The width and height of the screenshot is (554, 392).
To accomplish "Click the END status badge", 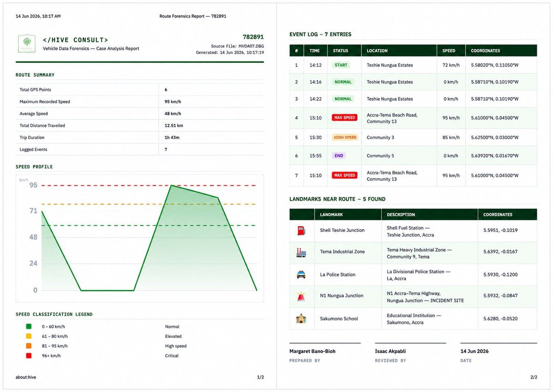I will tap(339, 156).
